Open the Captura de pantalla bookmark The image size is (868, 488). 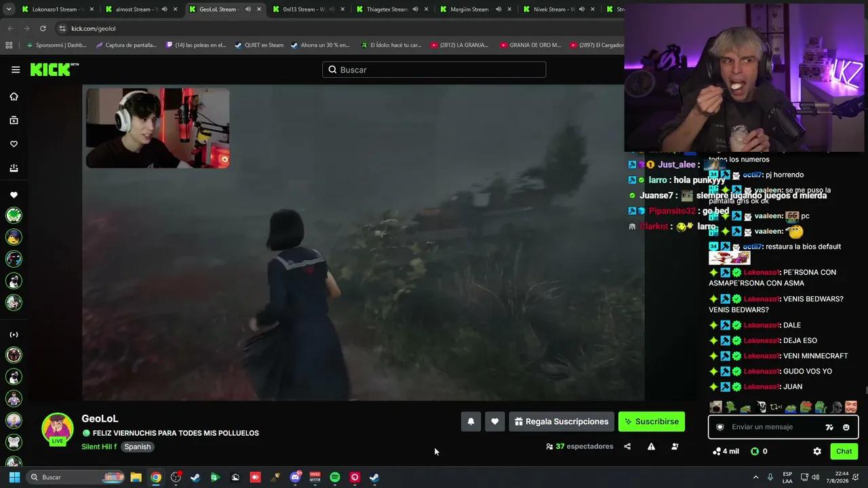point(126,45)
